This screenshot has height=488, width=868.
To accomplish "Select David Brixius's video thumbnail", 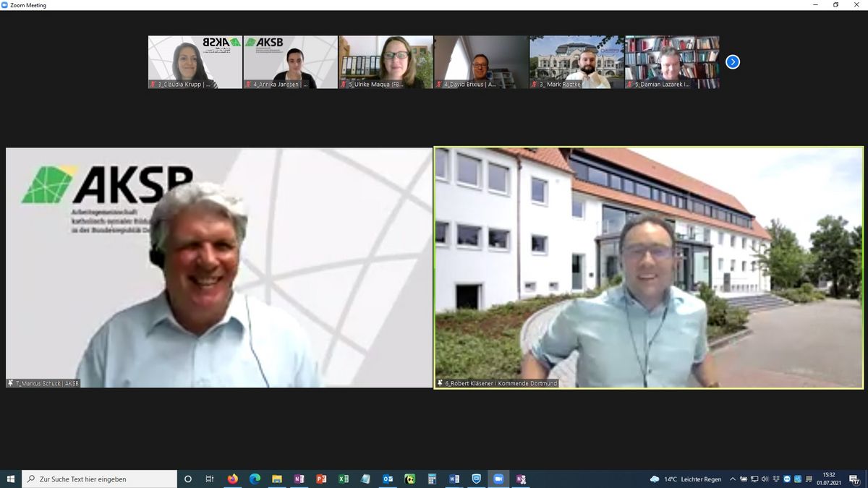I will (482, 62).
